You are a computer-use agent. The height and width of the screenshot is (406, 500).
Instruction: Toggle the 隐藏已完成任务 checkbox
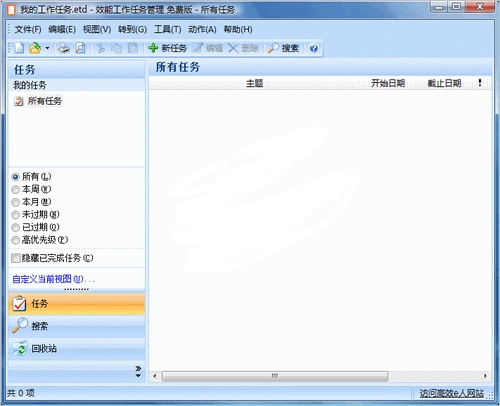[x=15, y=258]
